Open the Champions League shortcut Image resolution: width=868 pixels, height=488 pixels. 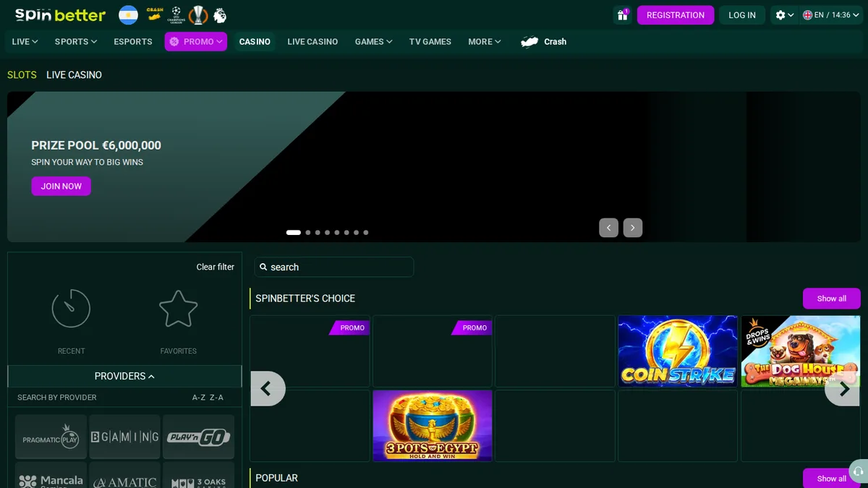point(176,14)
